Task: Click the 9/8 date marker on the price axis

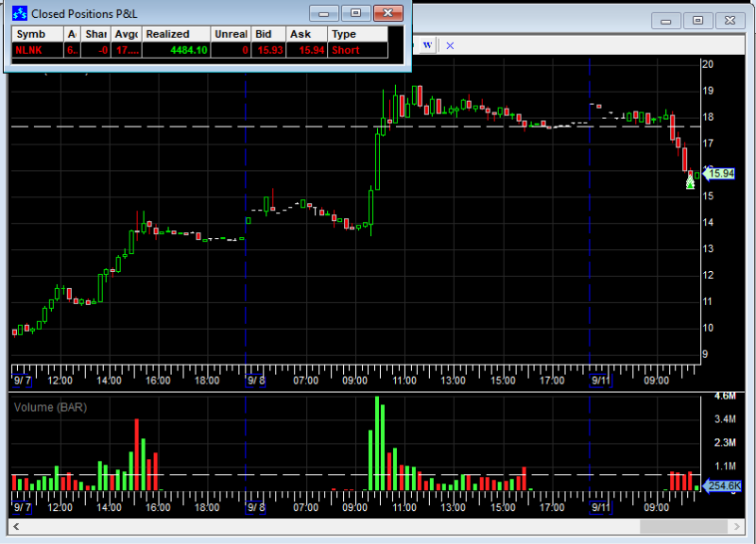Action: pyautogui.click(x=255, y=381)
